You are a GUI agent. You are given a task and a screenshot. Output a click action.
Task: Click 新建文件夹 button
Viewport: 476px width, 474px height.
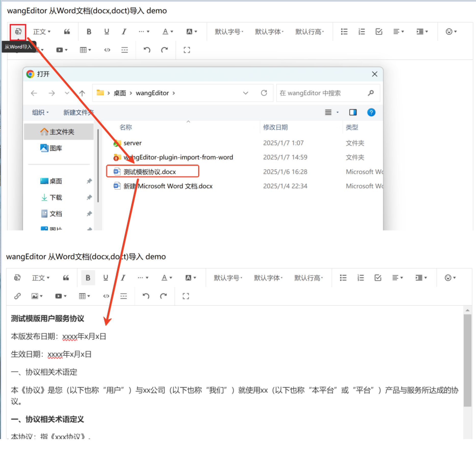[79, 112]
